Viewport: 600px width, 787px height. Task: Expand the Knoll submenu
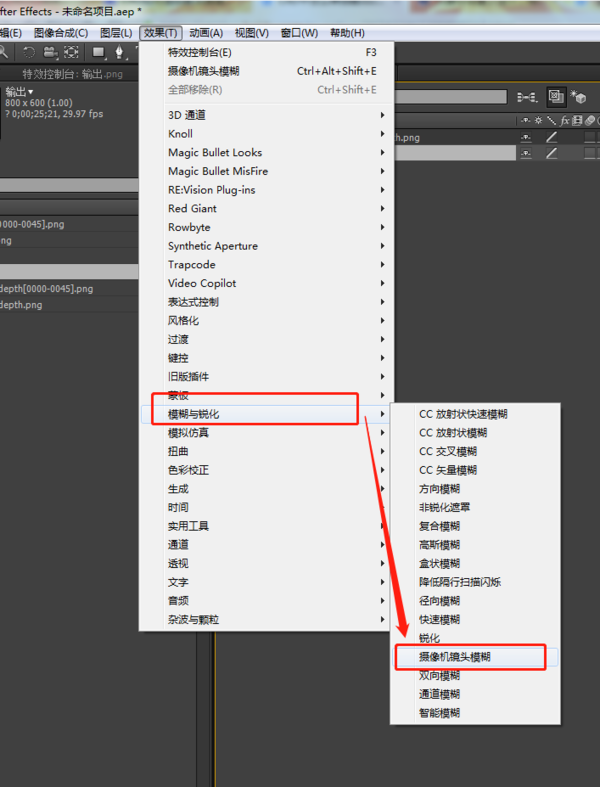point(266,134)
